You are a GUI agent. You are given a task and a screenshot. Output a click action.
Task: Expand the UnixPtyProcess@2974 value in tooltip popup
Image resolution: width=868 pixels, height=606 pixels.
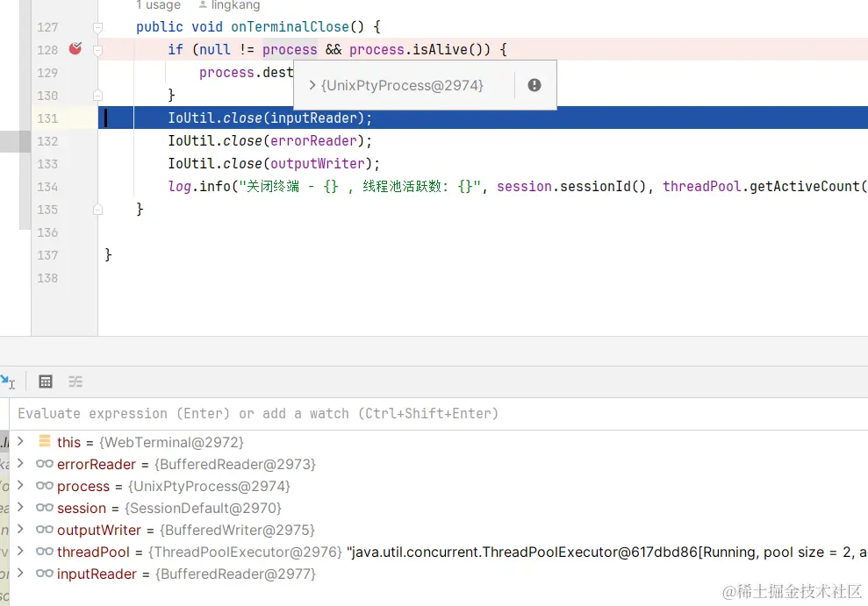point(312,85)
